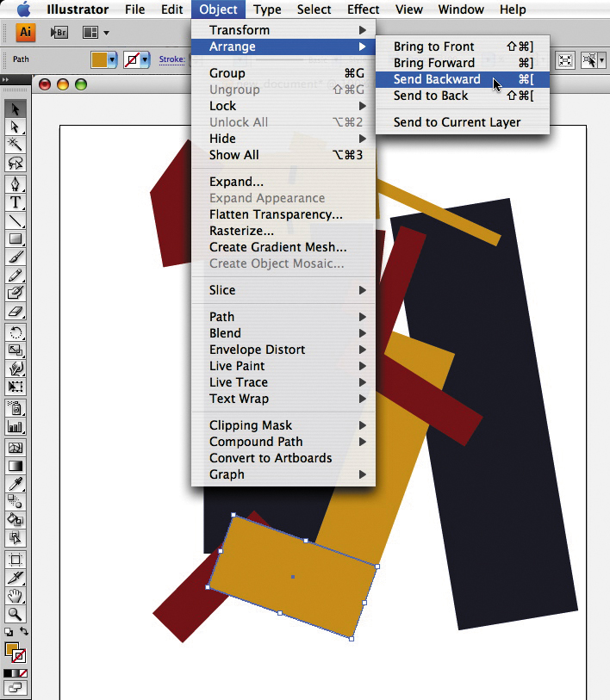Image resolution: width=610 pixels, height=700 pixels.
Task: Open the fill color dropdown in control bar
Action: 112,60
